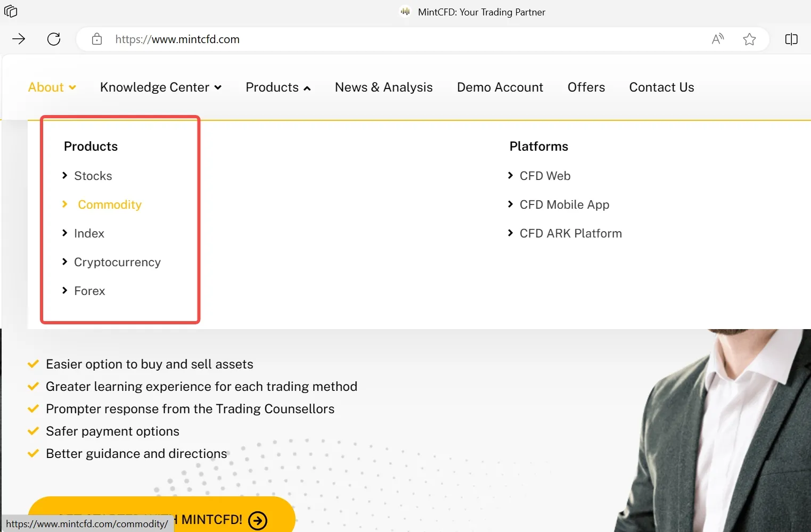Click the "Platforms" column heading

click(539, 146)
